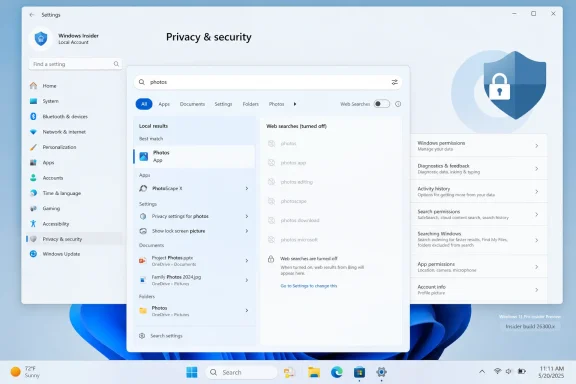The height and width of the screenshot is (384, 576).
Task: Switch to the Settings filter tab
Action: coord(223,104)
